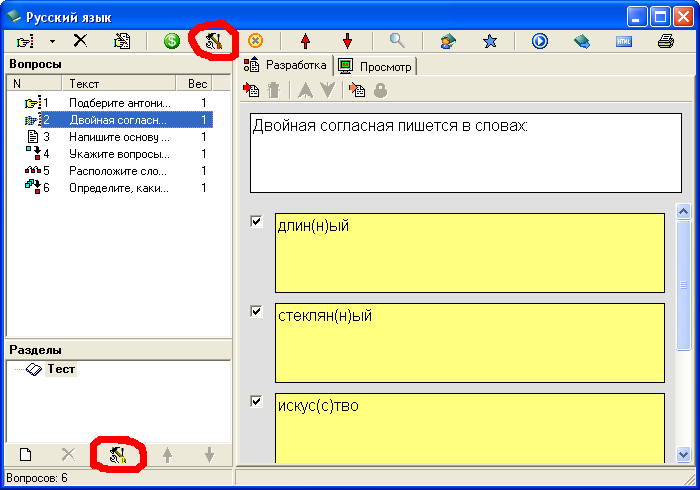
Task: Click the green circle toolbar icon
Action: point(171,41)
